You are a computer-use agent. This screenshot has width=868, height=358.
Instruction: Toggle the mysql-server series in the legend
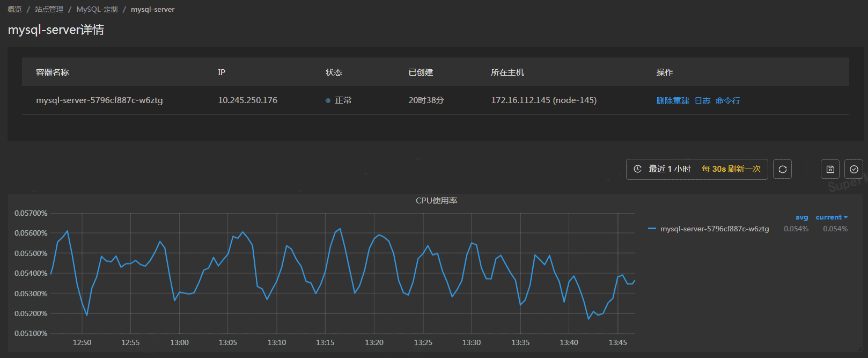(714, 229)
